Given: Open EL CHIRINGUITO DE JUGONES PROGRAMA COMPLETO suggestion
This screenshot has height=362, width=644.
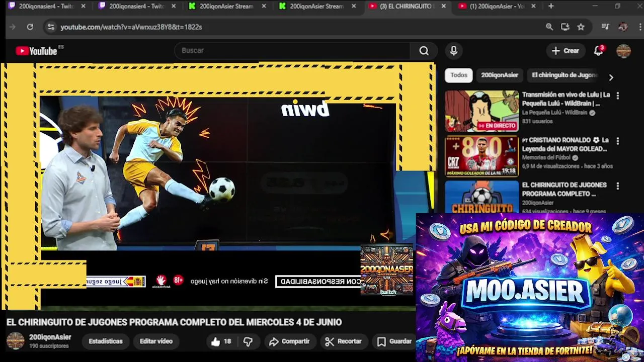Looking at the screenshot, I should coord(564,189).
